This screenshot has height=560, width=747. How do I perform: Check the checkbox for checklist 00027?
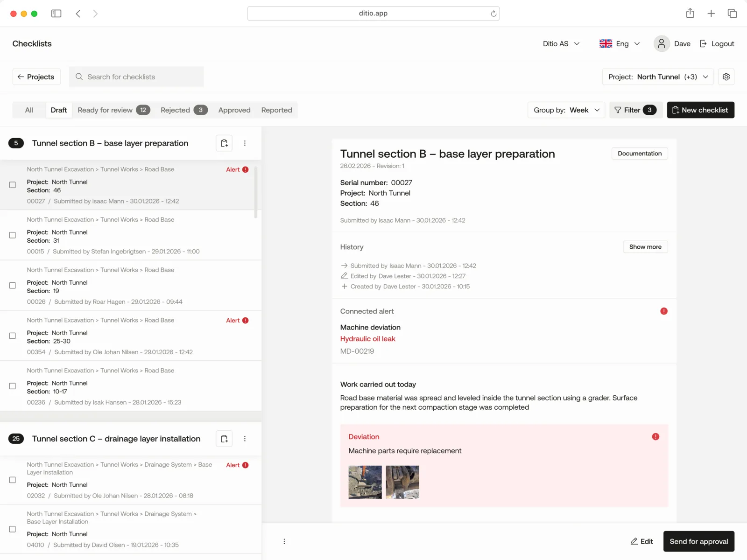[12, 185]
